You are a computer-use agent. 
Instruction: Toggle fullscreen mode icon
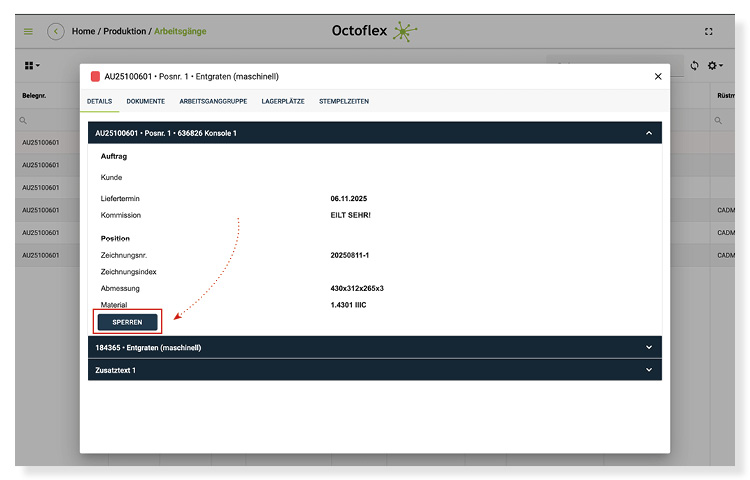coord(709,31)
